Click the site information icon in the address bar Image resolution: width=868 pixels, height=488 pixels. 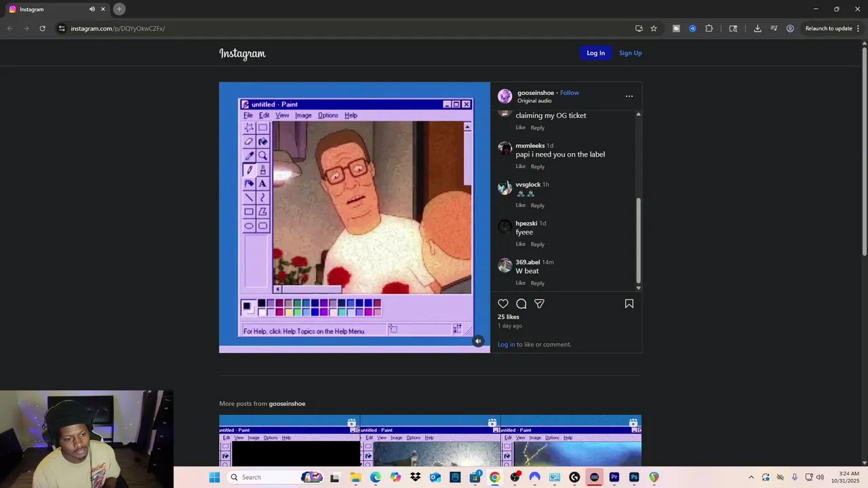pyautogui.click(x=62, y=28)
